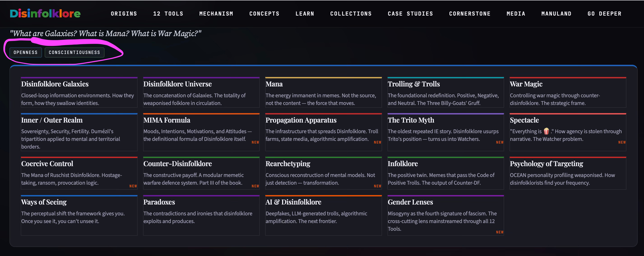Open the Manuland menu item
The image size is (644, 256).
click(556, 14)
